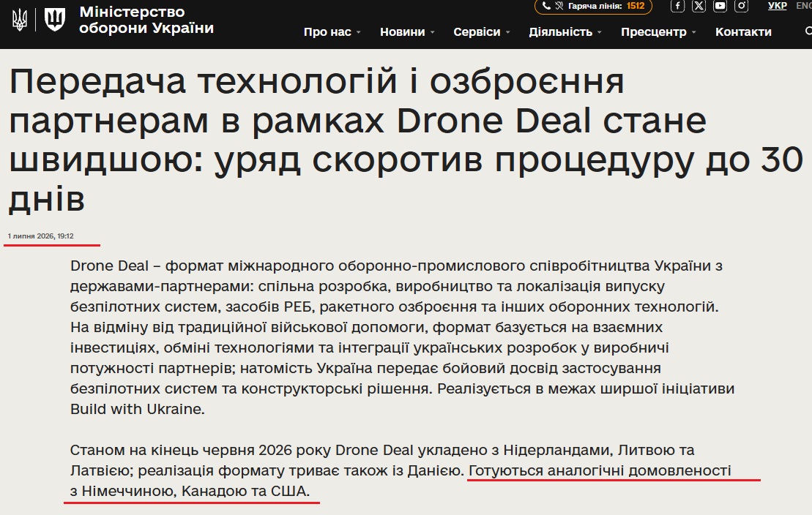Image resolution: width=812 pixels, height=515 pixels.
Task: Expand the dropdown arrow next to Діяльність
Action: click(600, 32)
